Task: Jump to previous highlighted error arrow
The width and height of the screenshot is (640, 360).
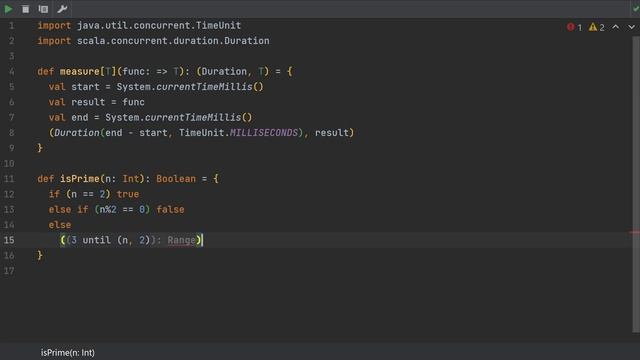Action: point(616,27)
